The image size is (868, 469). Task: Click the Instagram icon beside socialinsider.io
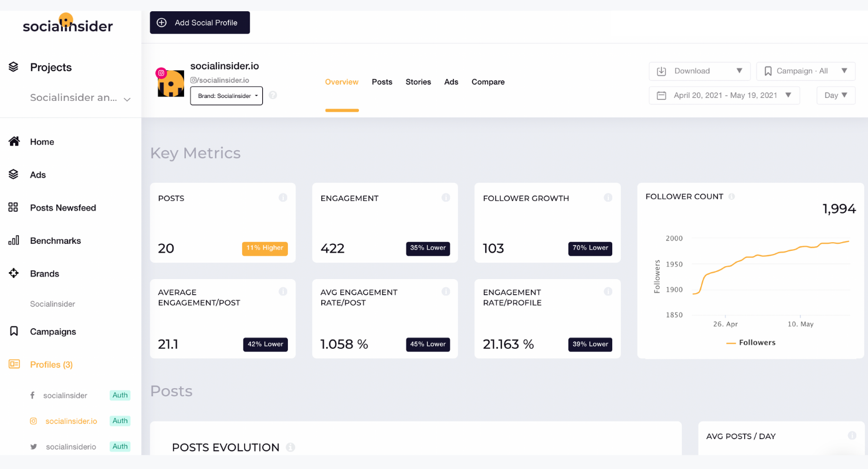pyautogui.click(x=33, y=421)
